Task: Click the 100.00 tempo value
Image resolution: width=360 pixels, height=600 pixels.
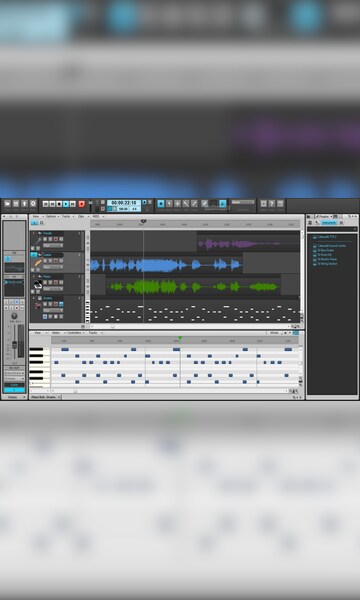Action: (x=123, y=209)
